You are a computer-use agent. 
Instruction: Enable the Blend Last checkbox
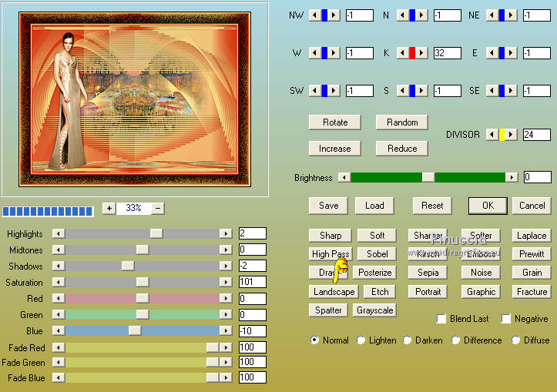pyautogui.click(x=441, y=319)
